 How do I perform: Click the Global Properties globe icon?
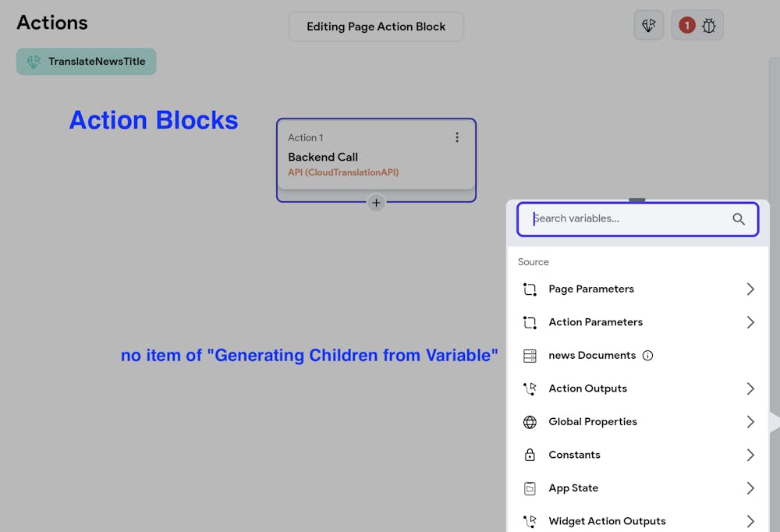(530, 421)
